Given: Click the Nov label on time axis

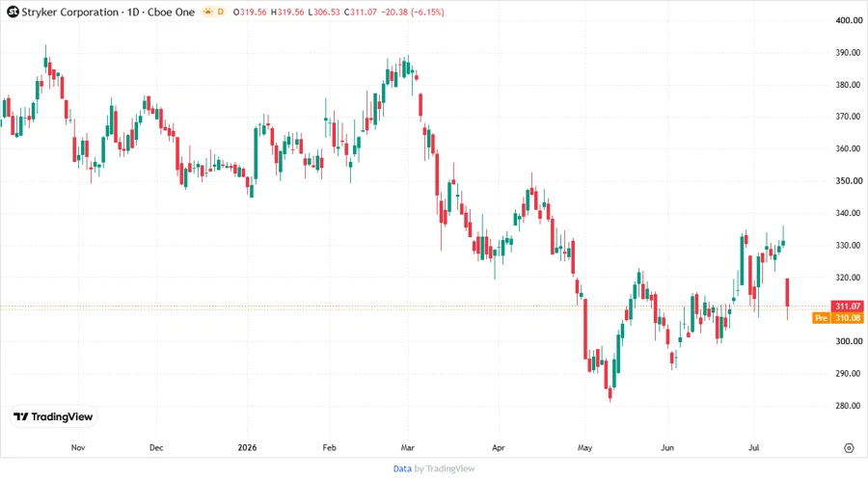Looking at the screenshot, I should 78,447.
